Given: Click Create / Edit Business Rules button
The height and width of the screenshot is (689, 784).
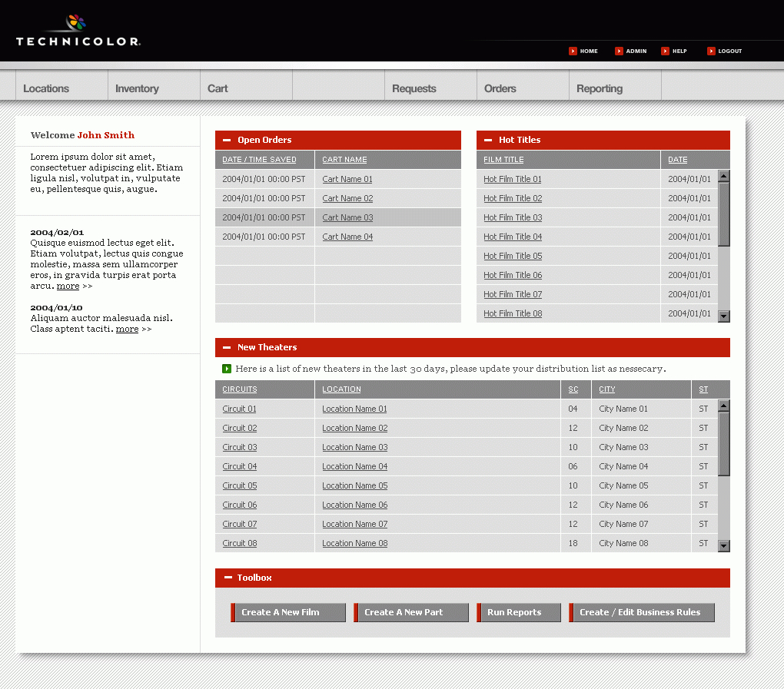Looking at the screenshot, I should (x=642, y=612).
